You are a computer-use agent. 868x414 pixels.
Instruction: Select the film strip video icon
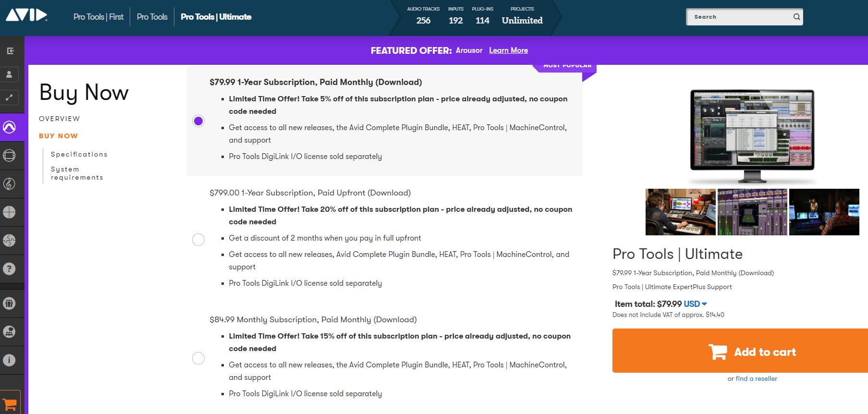click(x=10, y=156)
